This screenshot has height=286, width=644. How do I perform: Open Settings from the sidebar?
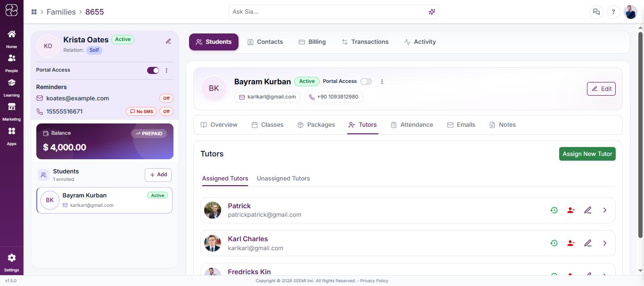[11, 262]
